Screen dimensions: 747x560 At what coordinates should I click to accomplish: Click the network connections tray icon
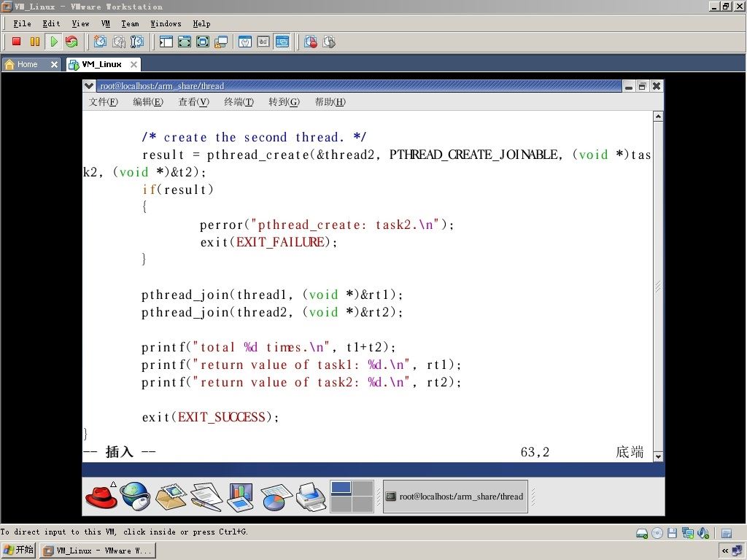[x=738, y=551]
